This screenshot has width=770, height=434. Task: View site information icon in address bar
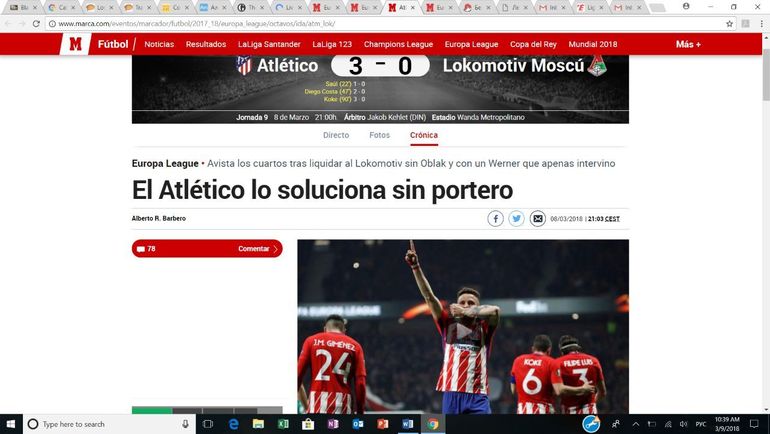point(53,24)
